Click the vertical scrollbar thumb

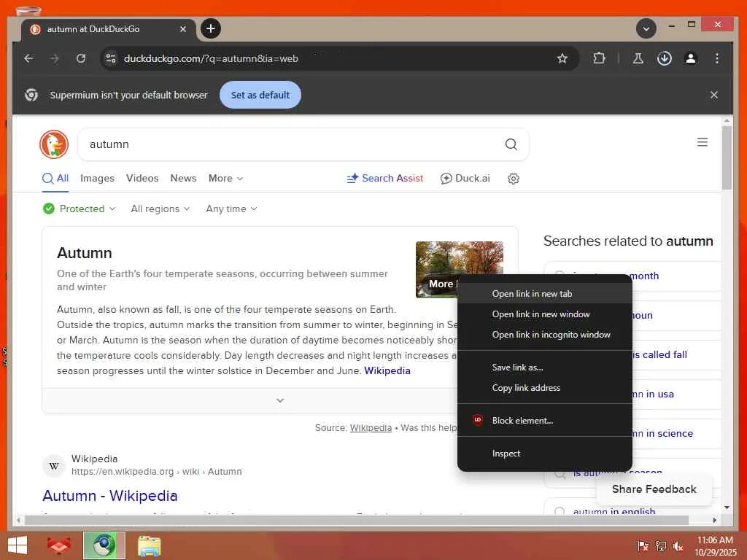tap(727, 158)
